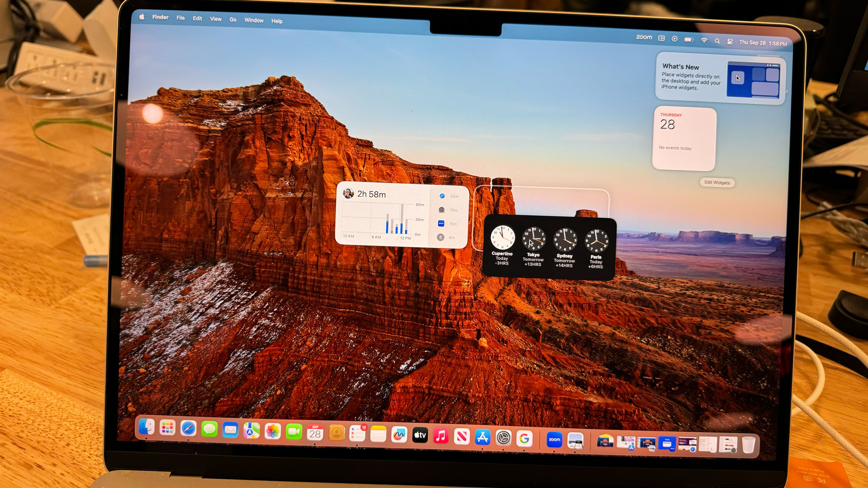Open Launchpad in the Dock
The image size is (868, 488).
167,427
